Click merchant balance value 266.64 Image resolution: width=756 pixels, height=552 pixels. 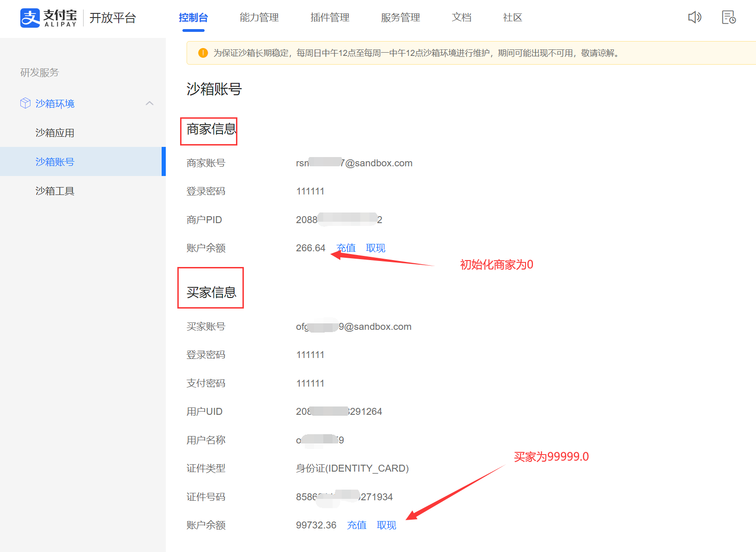pos(311,248)
